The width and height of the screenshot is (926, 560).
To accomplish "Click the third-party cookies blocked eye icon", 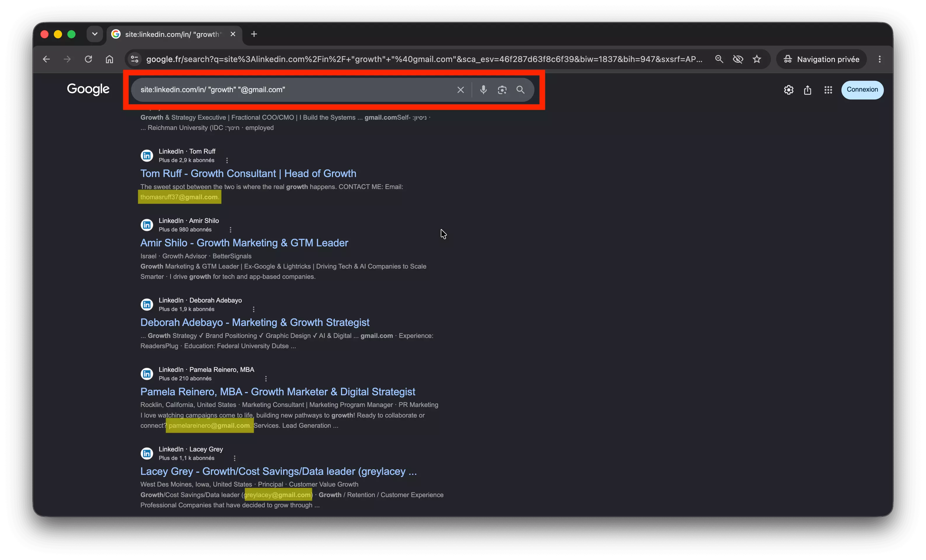I will [x=738, y=59].
